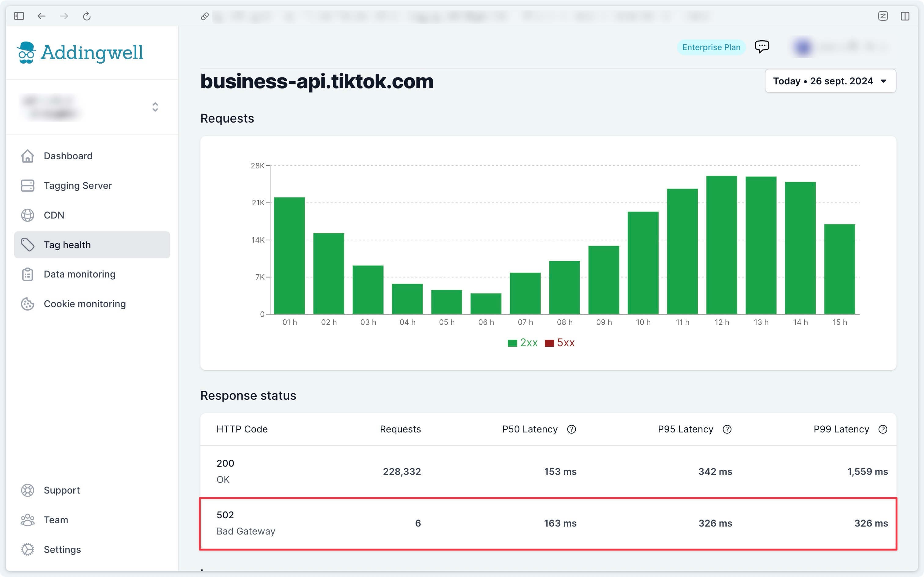Click the Addingwell logo

tap(80, 53)
